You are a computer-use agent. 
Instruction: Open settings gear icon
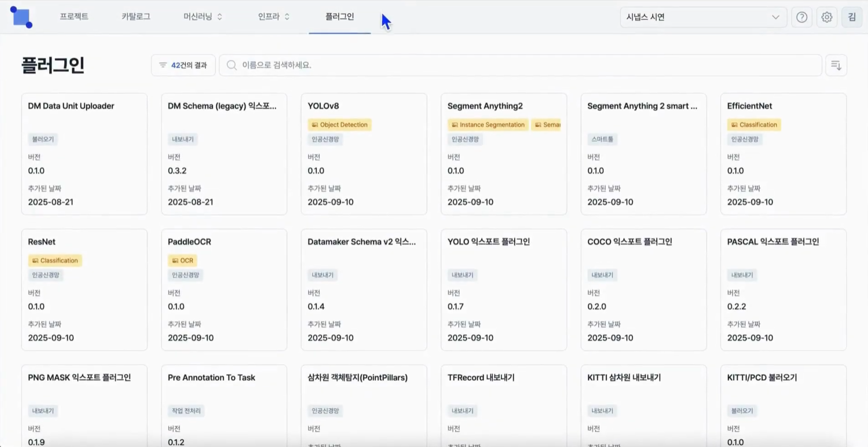tap(827, 17)
